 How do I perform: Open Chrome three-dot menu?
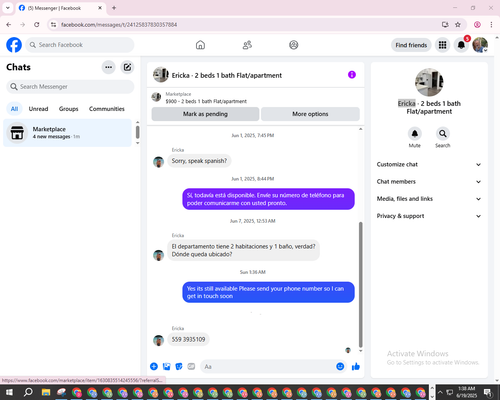(491, 25)
